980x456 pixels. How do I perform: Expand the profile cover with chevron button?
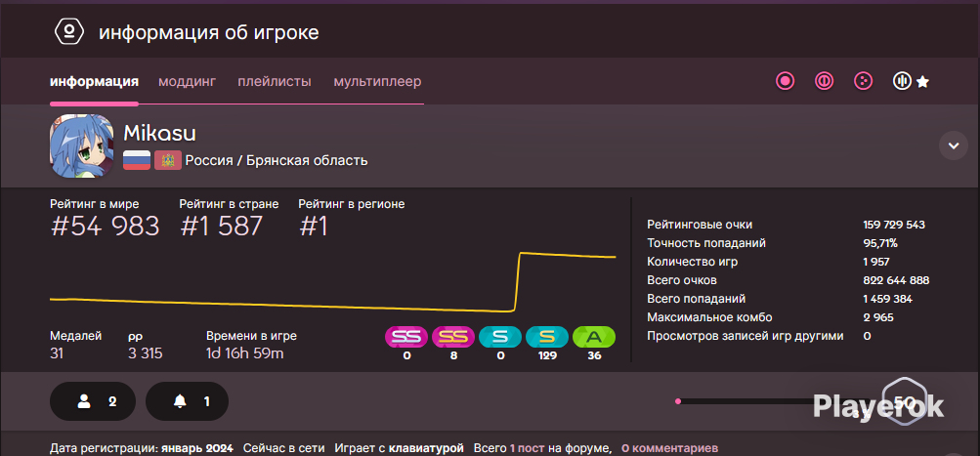(x=953, y=145)
